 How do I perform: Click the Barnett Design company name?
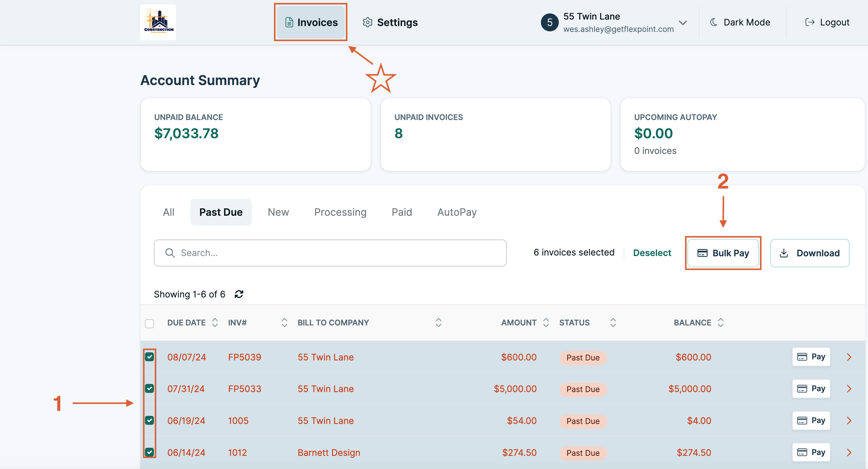pyautogui.click(x=329, y=452)
